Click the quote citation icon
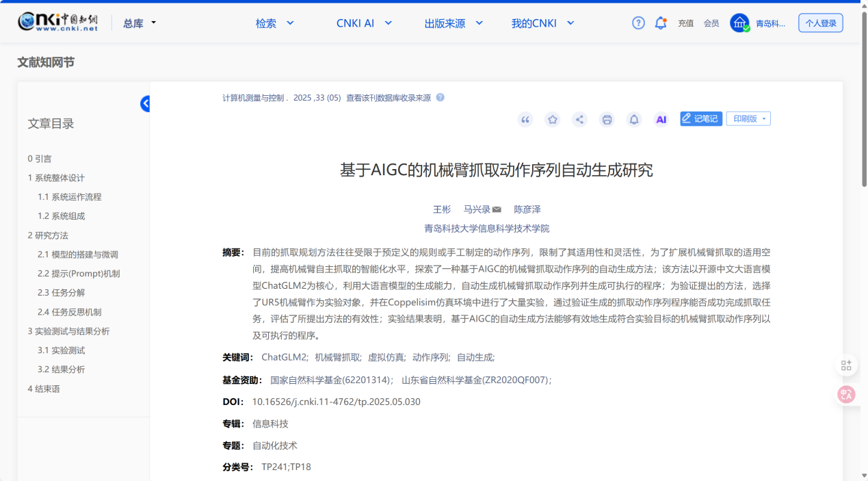This screenshot has height=481, width=868. [x=525, y=120]
